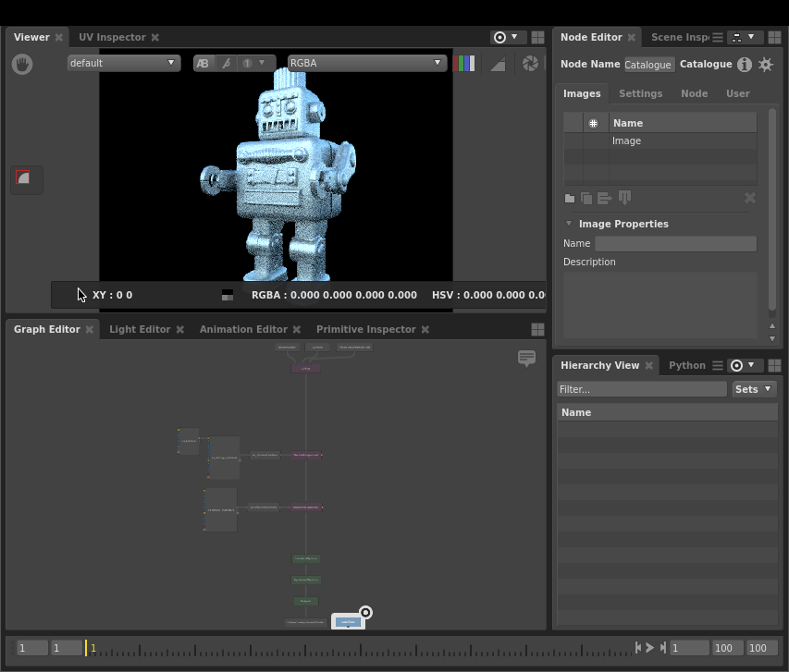Click the Hierarchy View layout grid icon
This screenshot has width=789, height=672.
(774, 366)
